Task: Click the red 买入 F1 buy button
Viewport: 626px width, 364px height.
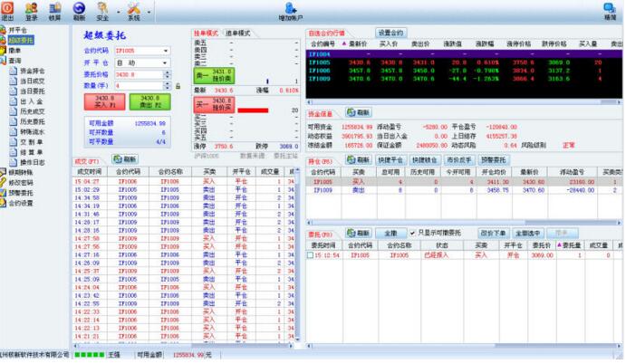Action: tap(105, 101)
